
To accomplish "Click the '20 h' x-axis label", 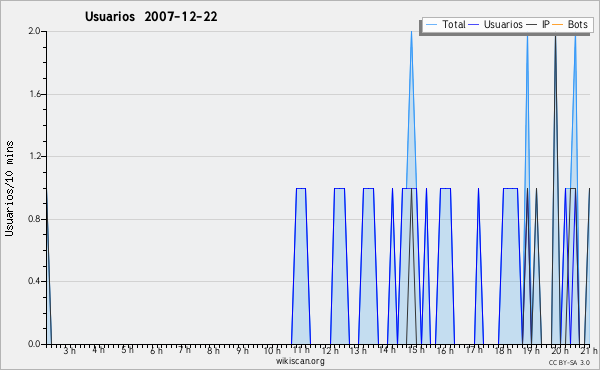I will pos(560,351).
